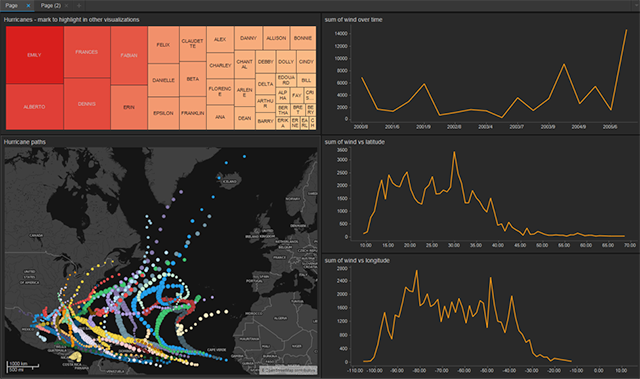The height and width of the screenshot is (379, 640).
Task: Click the FELIX hurricane tile
Action: pyautogui.click(x=163, y=45)
